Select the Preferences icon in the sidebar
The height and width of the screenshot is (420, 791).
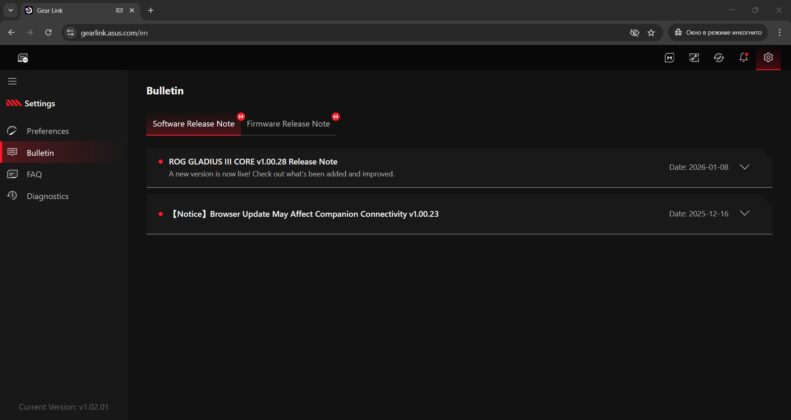click(12, 131)
